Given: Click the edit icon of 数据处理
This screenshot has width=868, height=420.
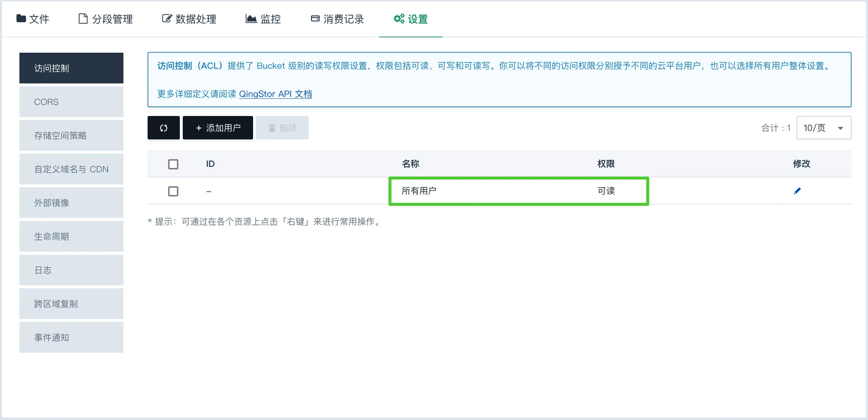Looking at the screenshot, I should point(167,19).
